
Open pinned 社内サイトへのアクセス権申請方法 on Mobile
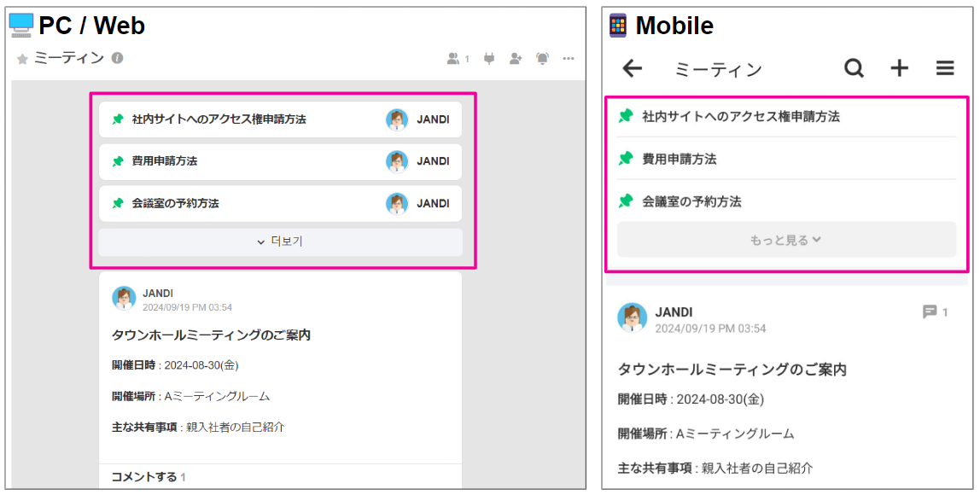point(786,116)
